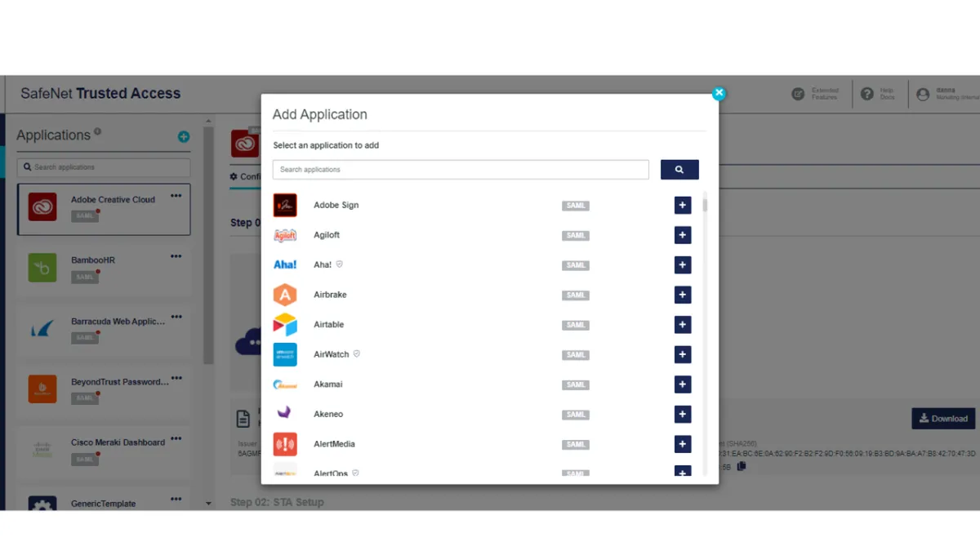Add Akamai using its plus button
The height and width of the screenshot is (551, 980).
[682, 384]
